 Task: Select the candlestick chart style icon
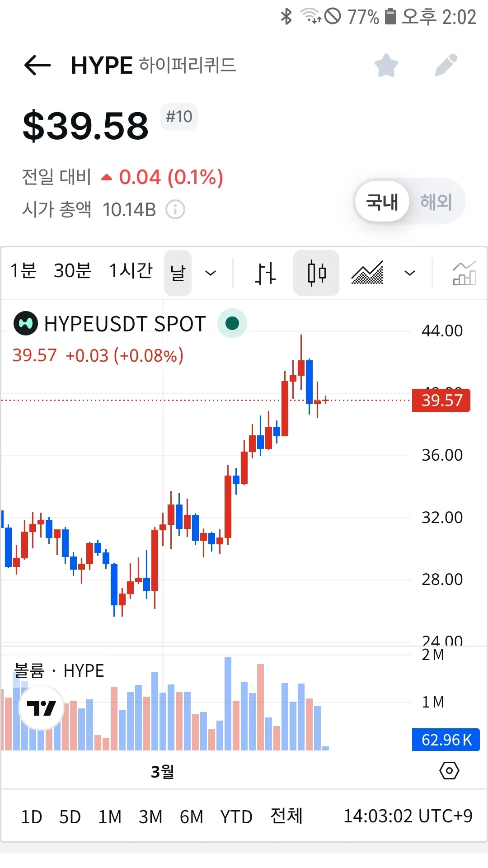(316, 273)
